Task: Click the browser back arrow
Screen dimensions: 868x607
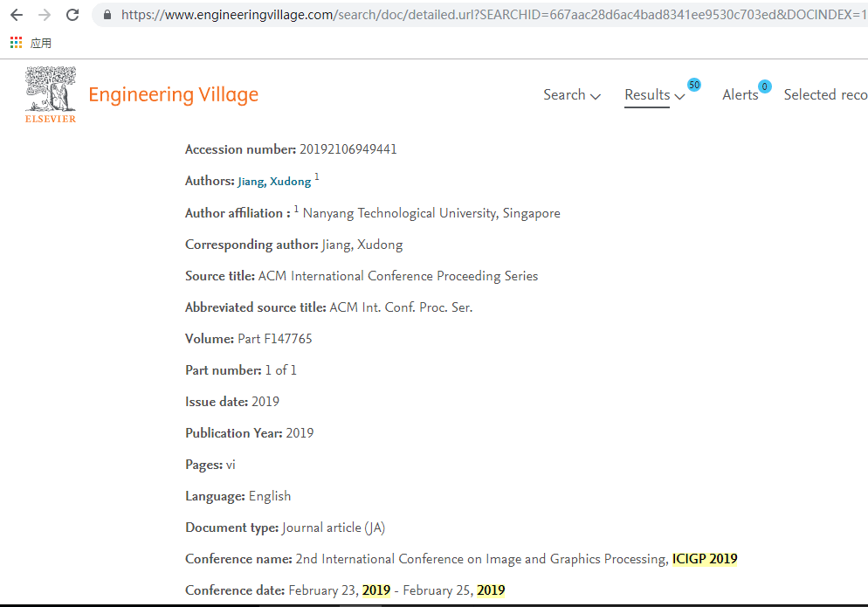Action: (x=17, y=15)
